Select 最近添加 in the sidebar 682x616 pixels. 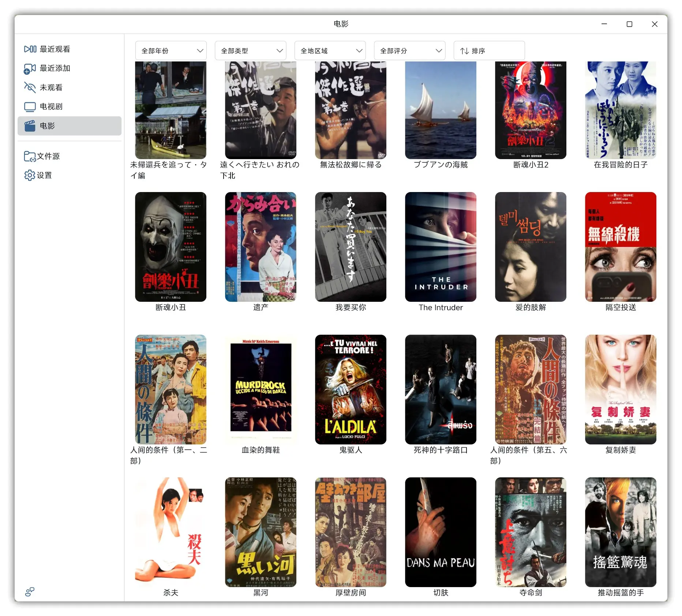point(69,68)
